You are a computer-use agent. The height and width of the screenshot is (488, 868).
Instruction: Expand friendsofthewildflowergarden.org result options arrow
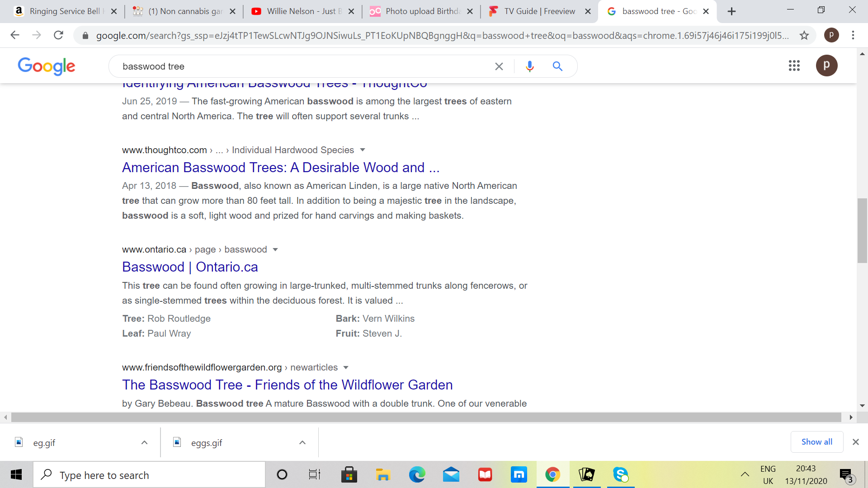coord(346,367)
